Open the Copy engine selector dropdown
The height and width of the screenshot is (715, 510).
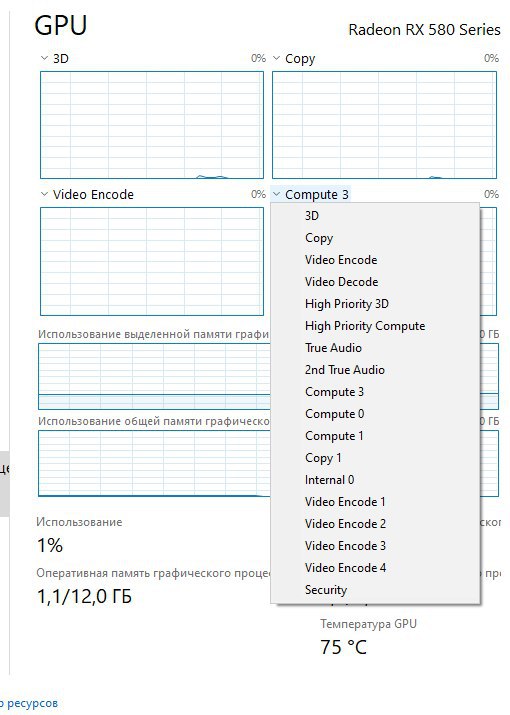[x=294, y=58]
